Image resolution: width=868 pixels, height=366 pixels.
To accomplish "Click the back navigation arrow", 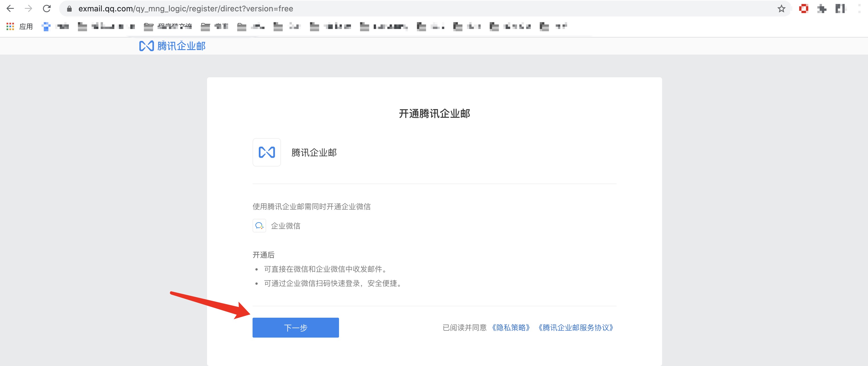I will 11,9.
